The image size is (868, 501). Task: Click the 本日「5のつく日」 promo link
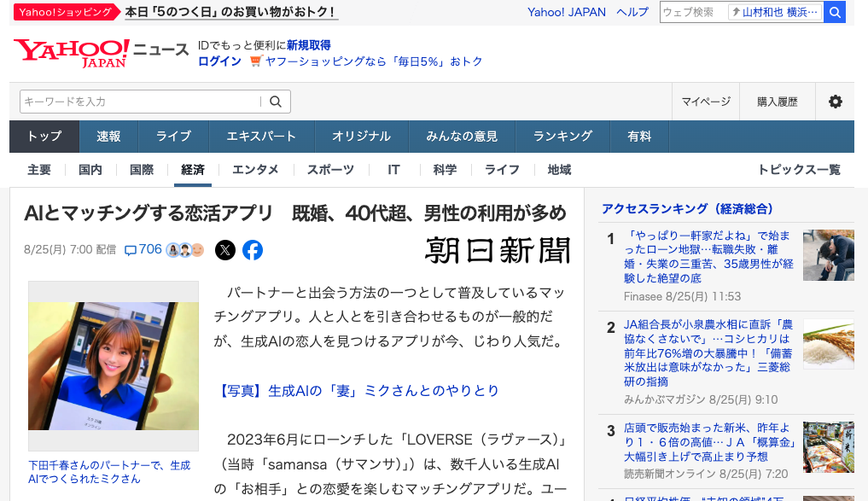tap(231, 12)
